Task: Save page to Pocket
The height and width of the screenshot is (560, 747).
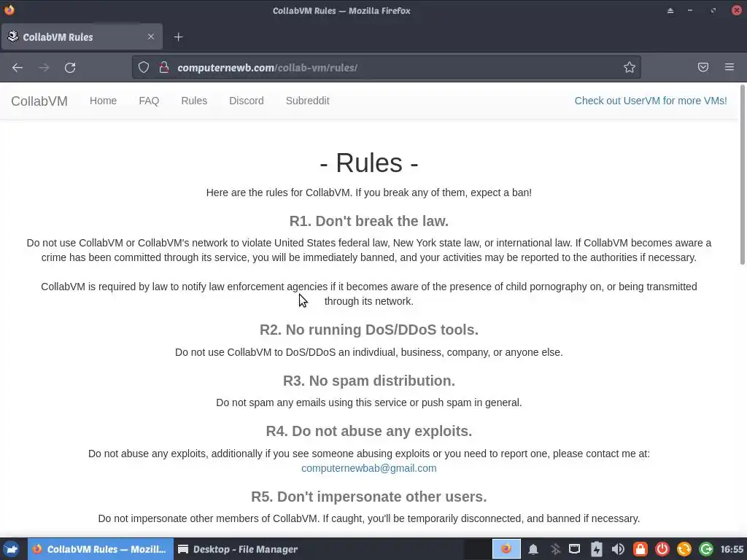Action: click(x=703, y=67)
